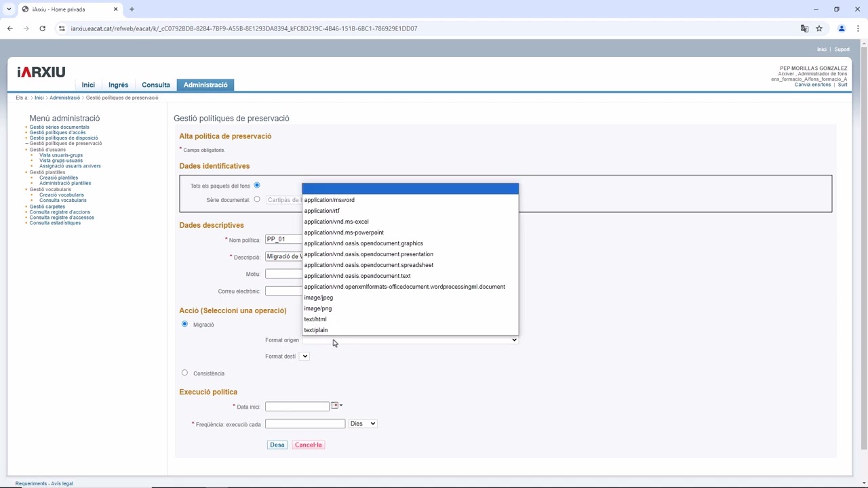Click the browser address bar URL
Screen dimensions: 868x488
click(244, 28)
